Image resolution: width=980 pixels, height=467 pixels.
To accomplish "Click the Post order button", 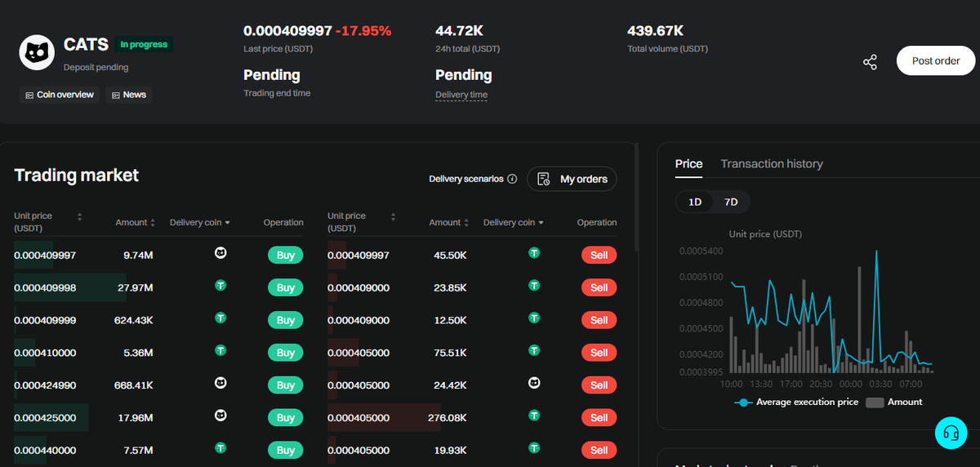I will 936,60.
